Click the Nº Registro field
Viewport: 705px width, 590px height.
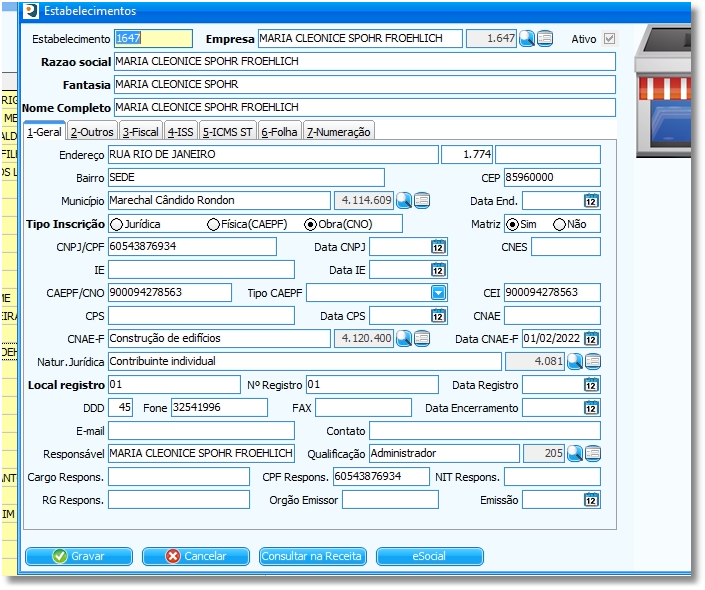click(372, 385)
